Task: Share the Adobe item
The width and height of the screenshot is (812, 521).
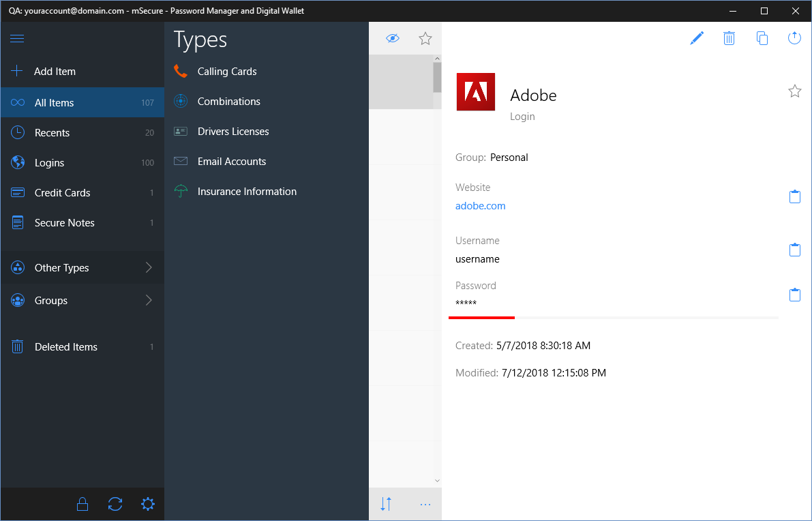Action: pyautogui.click(x=794, y=38)
